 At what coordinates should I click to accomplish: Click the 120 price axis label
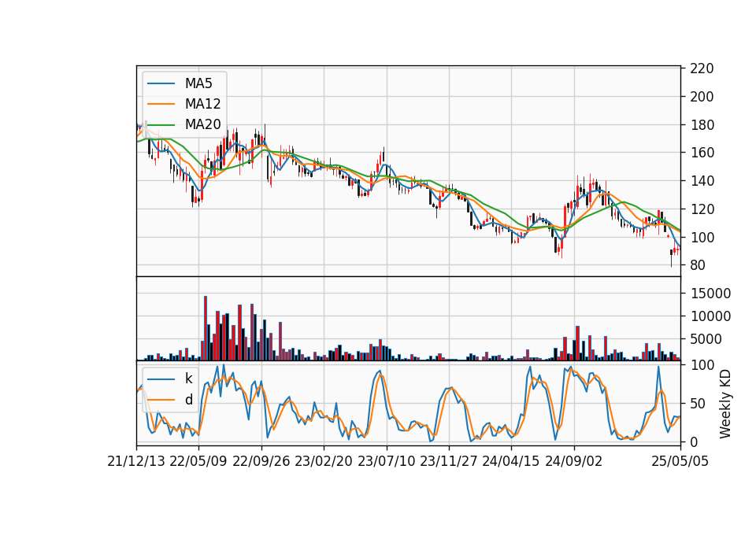point(702,209)
